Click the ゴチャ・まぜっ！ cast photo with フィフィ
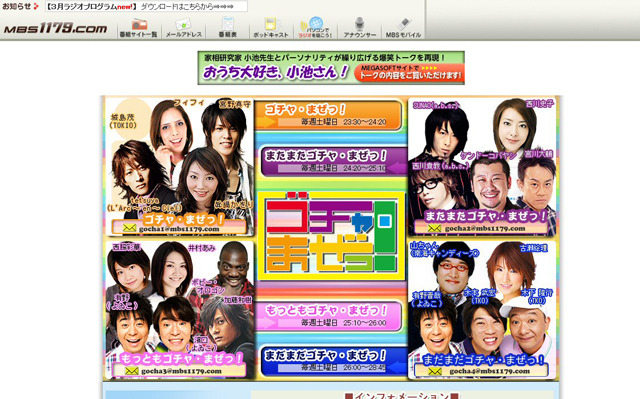Screen dimensions: 640x399 [180, 166]
